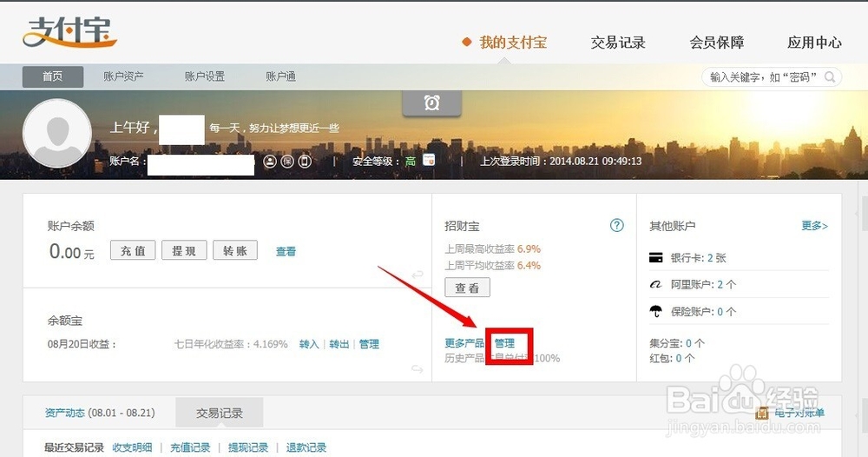
Task: Click the 保 protection badge icon
Action: point(287,162)
